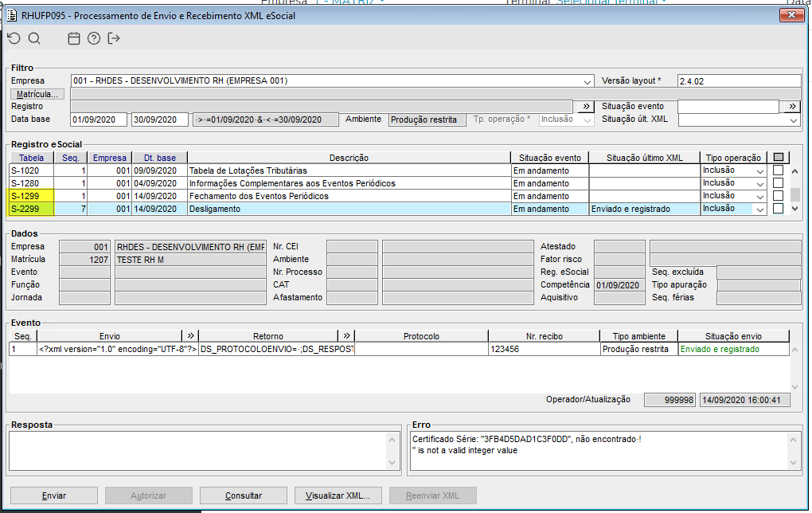The height and width of the screenshot is (513, 812).
Task: Click the Autorizar button
Action: click(x=149, y=495)
